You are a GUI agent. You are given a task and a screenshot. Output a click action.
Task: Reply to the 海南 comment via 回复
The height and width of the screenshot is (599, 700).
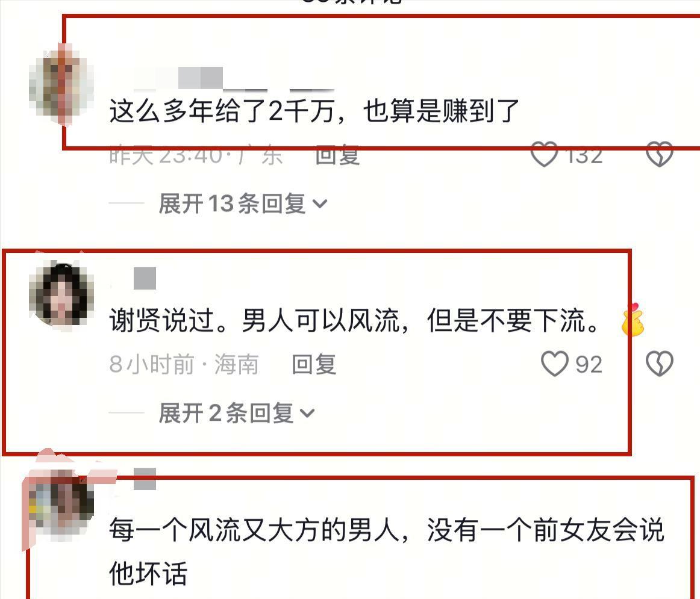pos(314,364)
